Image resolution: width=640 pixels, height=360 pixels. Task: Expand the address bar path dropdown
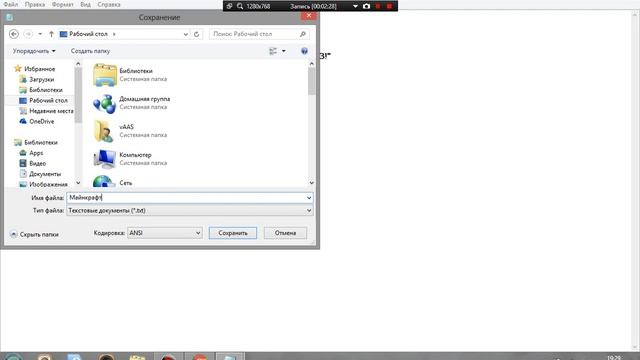coord(186,34)
